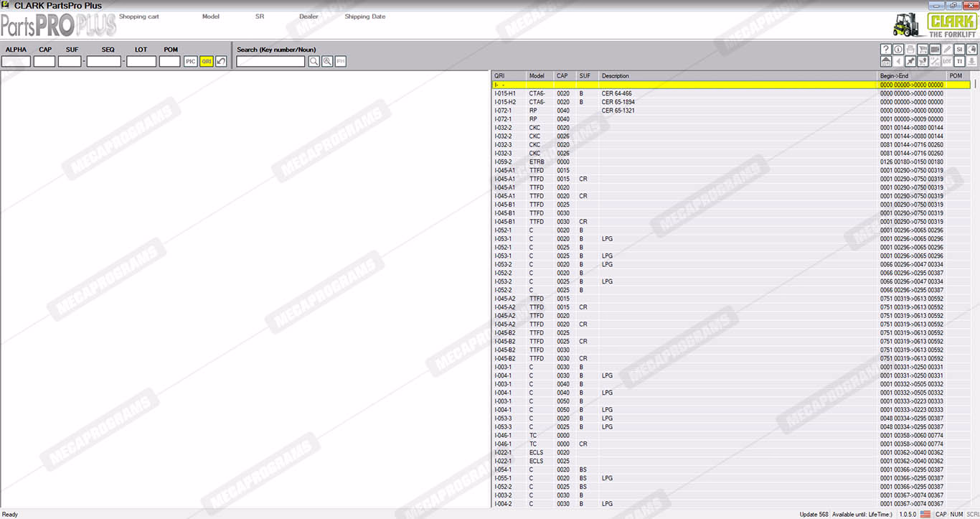Screen dimensions: 980x519
Task: Click the advanced search magnifier icon
Action: pyautogui.click(x=327, y=62)
